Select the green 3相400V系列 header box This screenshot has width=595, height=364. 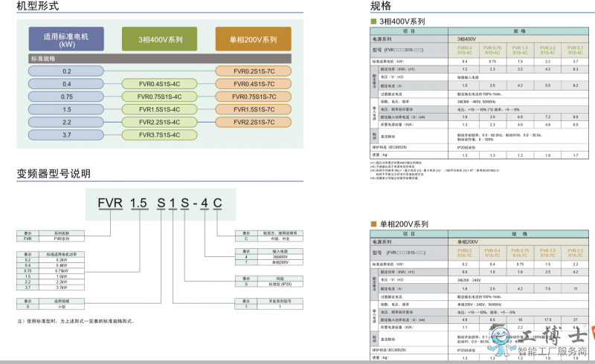[159, 39]
